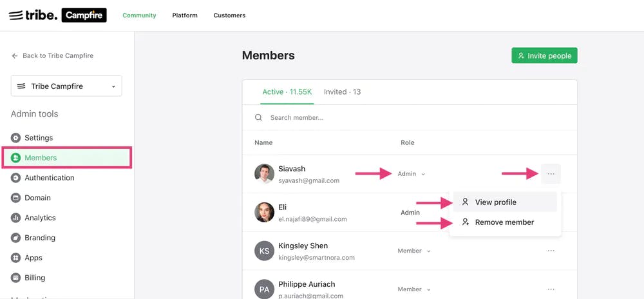Image resolution: width=644 pixels, height=299 pixels.
Task: Select View profile from context menu
Action: point(495,202)
